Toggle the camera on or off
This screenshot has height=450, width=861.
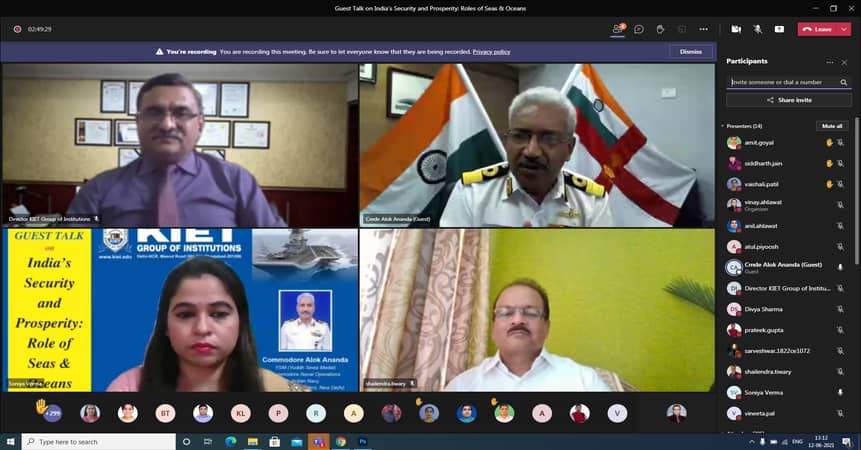pos(736,29)
